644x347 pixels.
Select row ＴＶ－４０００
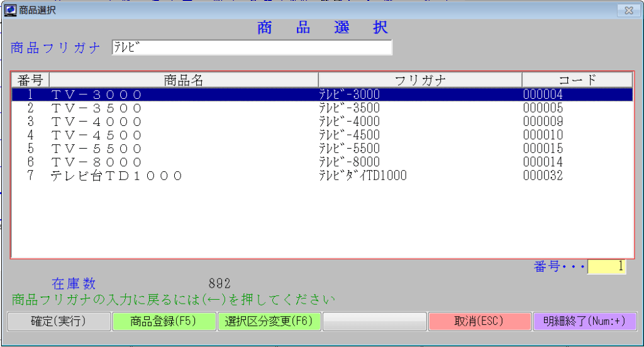(322, 122)
